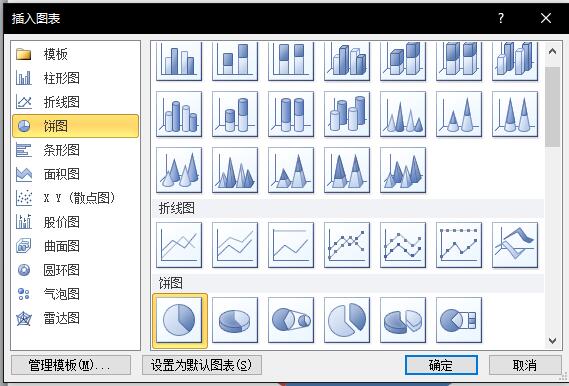Select the stacked line chart thumbnail
The image size is (569, 386).
pos(235,245)
